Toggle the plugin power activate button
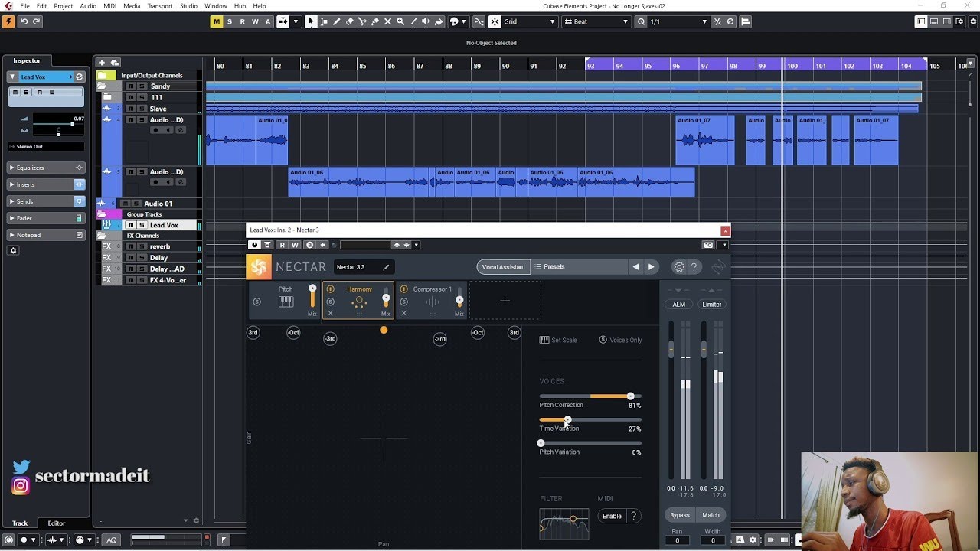Viewport: 980px width, 551px height. click(254, 245)
